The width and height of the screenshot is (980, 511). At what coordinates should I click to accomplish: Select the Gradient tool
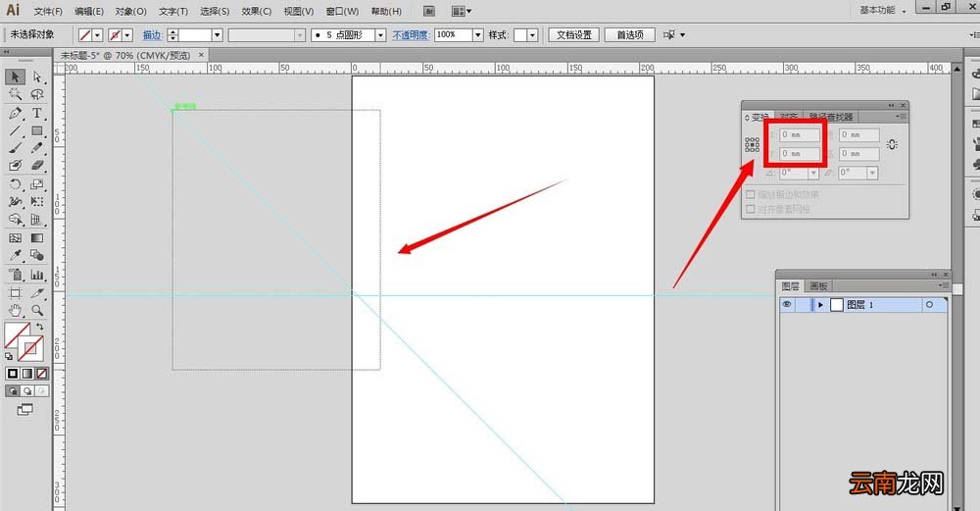37,238
